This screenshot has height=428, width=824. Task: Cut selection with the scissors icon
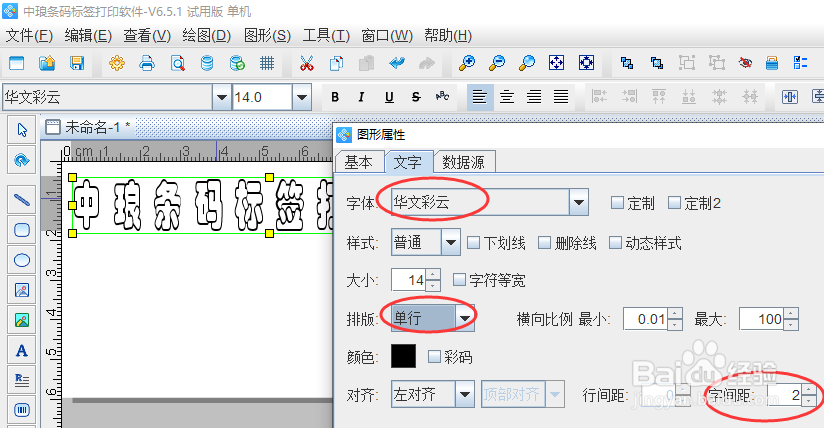(307, 64)
